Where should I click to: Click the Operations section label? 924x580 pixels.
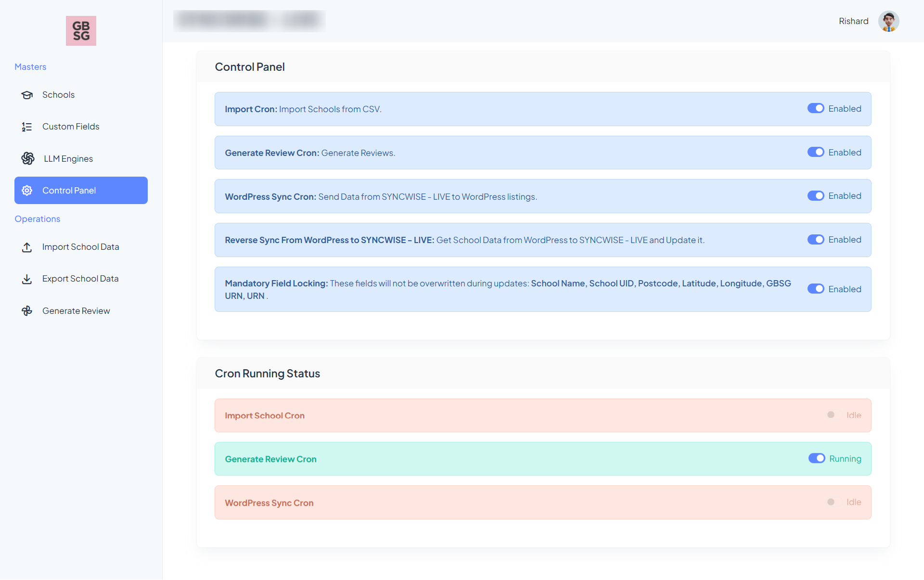pyautogui.click(x=38, y=219)
